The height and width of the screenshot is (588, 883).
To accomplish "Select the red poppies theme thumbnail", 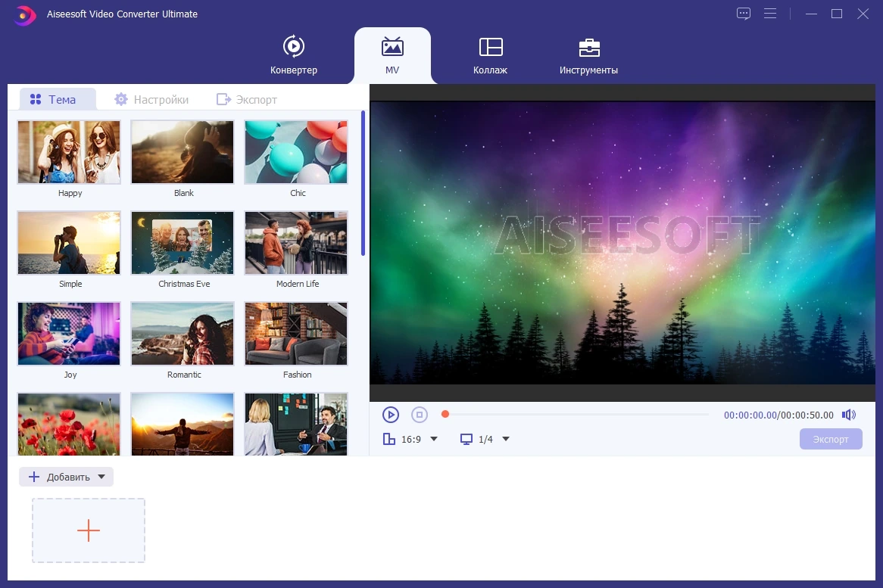I will [x=69, y=424].
